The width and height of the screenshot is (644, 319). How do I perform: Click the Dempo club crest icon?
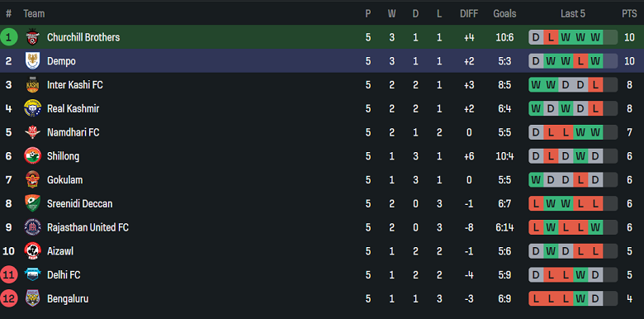[x=32, y=61]
